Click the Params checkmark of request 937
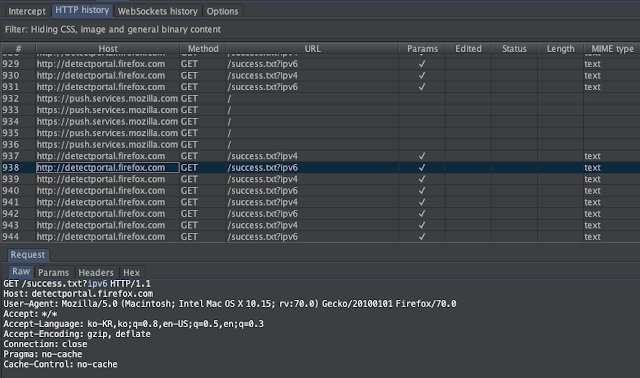 422,156
